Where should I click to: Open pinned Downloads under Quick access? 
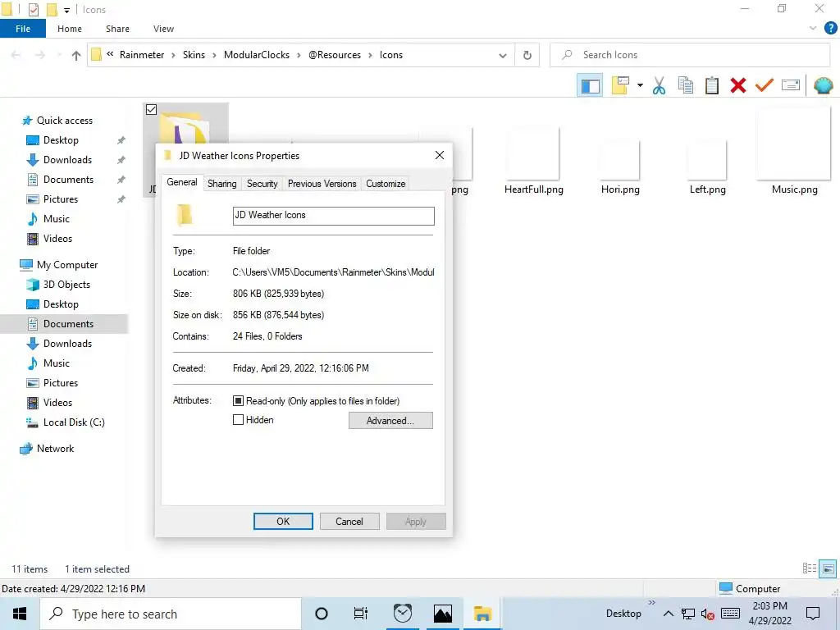click(67, 160)
